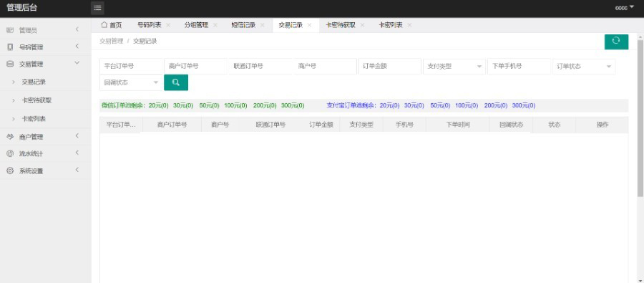Click the 交易管理 database icon
Image resolution: width=644 pixels, height=283 pixels.
click(x=10, y=64)
